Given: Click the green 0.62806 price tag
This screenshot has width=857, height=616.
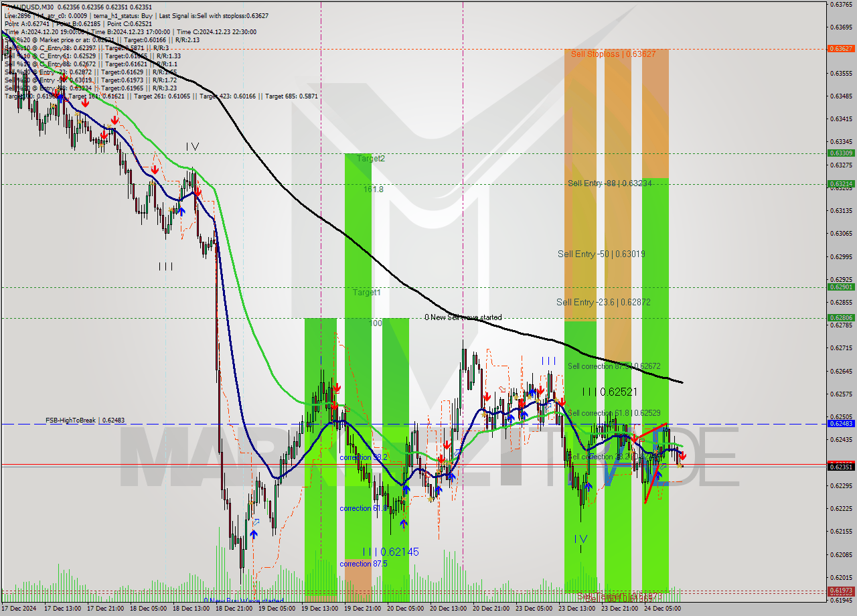Looking at the screenshot, I should [x=841, y=318].
